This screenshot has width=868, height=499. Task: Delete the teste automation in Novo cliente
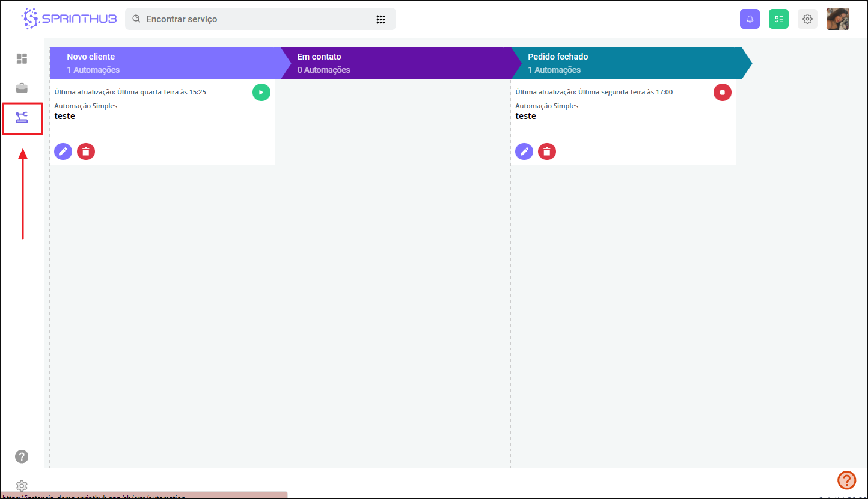click(x=86, y=152)
